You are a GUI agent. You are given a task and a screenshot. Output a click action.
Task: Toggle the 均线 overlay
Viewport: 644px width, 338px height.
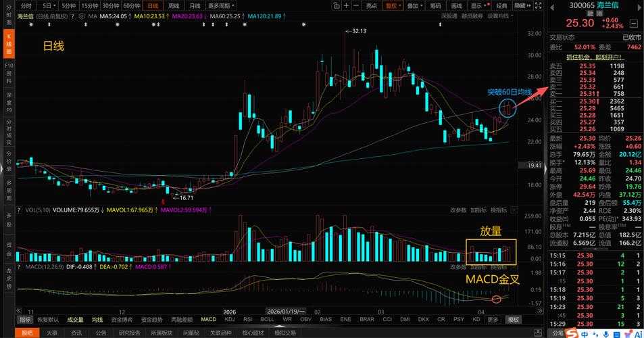(97, 320)
